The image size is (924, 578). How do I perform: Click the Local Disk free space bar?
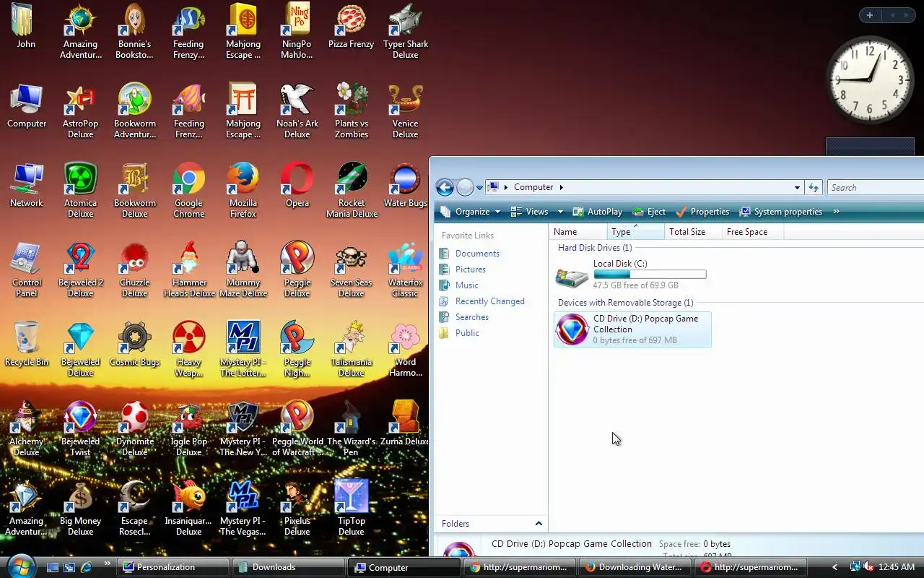point(650,275)
